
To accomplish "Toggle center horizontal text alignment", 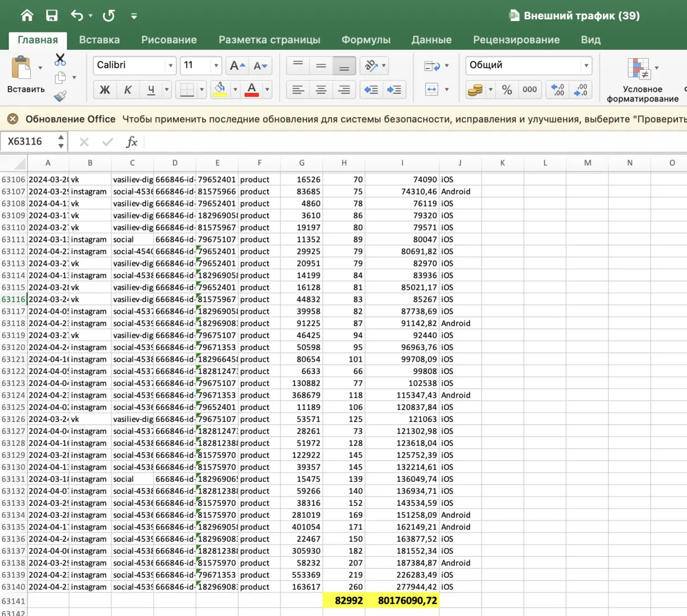I will coord(321,89).
